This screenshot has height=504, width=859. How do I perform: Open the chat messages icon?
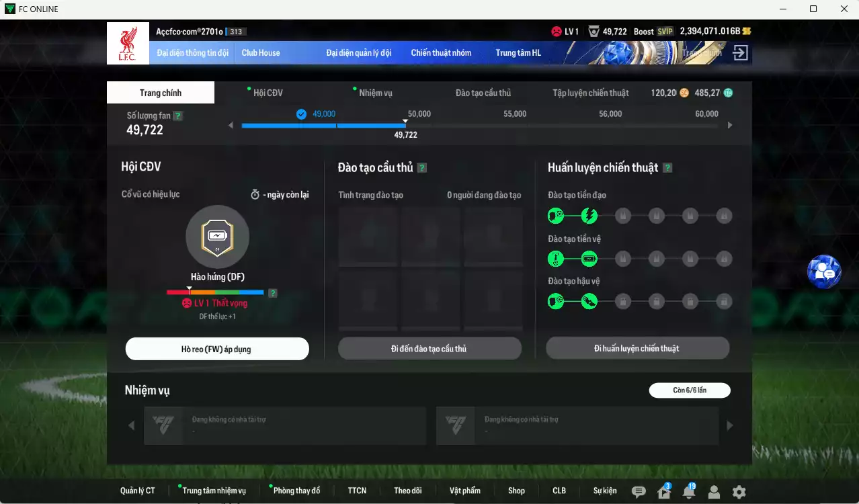point(639,492)
